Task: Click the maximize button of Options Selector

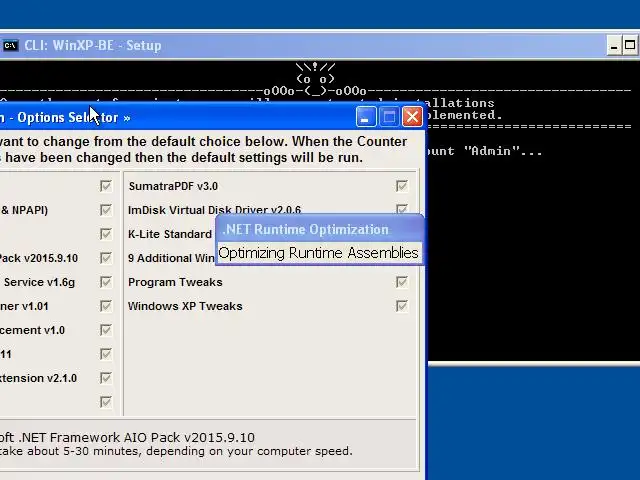Action: pyautogui.click(x=389, y=117)
